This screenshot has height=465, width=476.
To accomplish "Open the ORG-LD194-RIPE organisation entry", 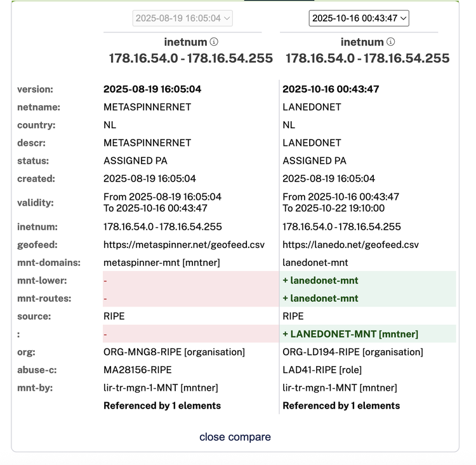I will click(353, 352).
